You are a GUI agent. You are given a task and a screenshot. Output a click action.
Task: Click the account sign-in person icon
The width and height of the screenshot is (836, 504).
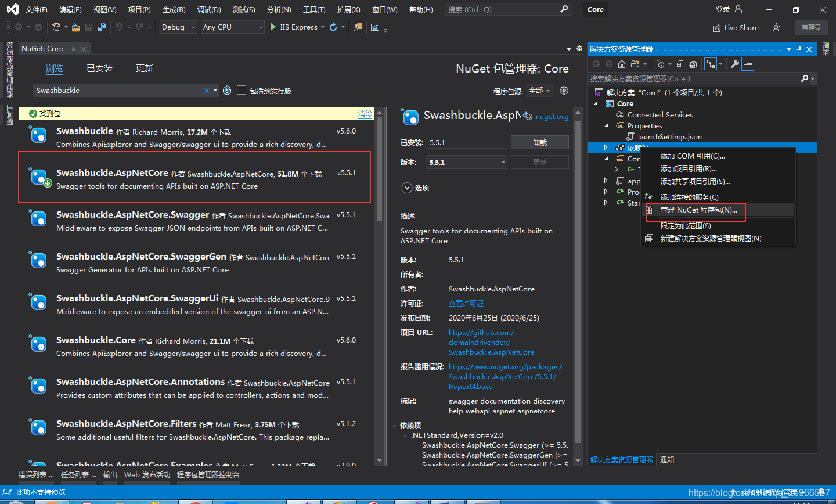738,9
